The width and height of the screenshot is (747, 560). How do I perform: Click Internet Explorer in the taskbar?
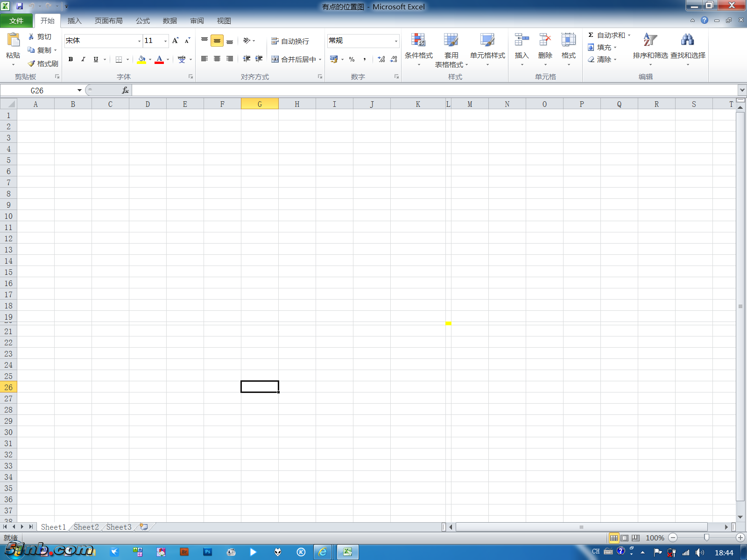pos(322,552)
